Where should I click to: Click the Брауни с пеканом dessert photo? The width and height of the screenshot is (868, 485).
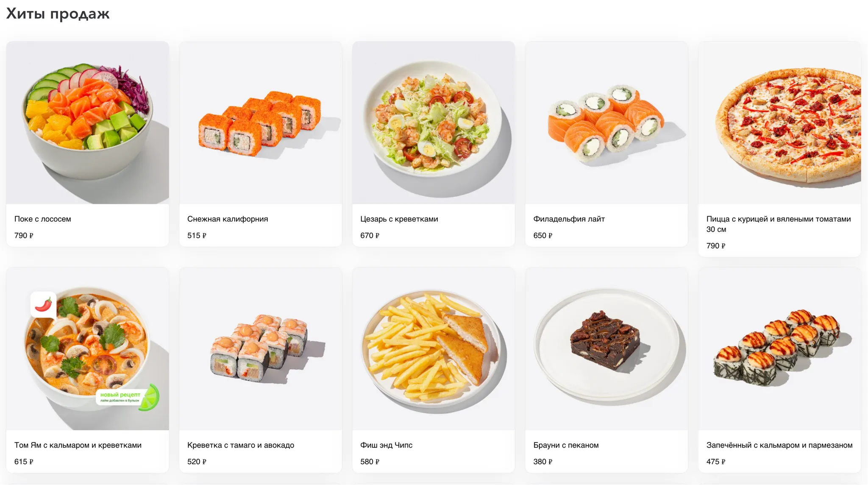click(606, 349)
